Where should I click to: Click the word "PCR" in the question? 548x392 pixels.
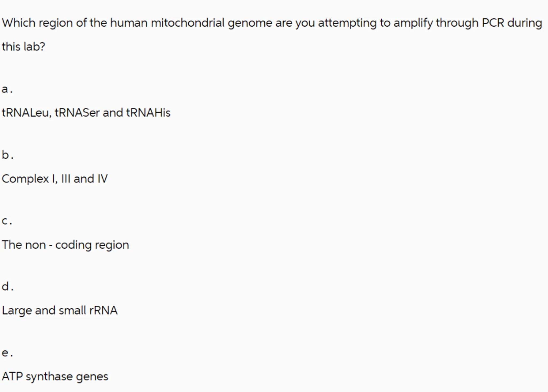(x=493, y=23)
